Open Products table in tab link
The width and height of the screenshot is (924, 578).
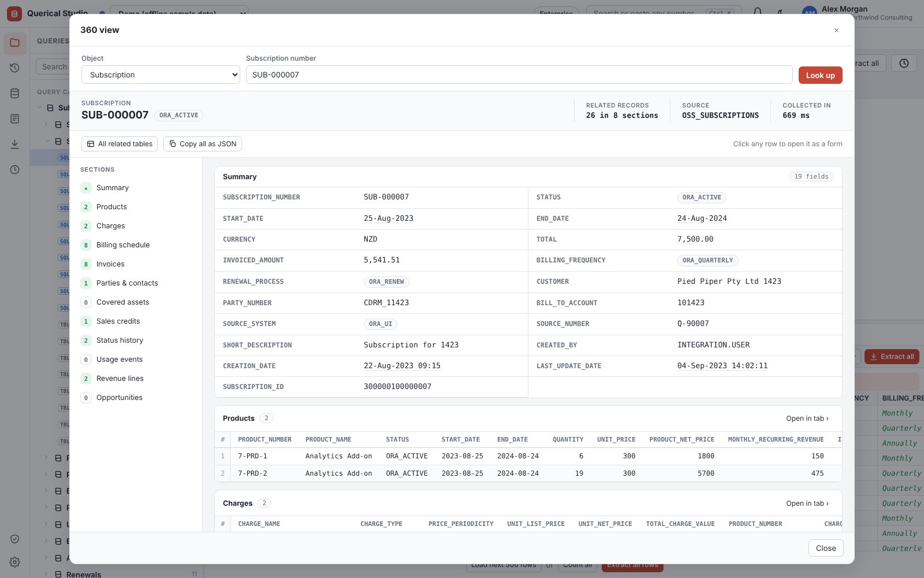click(x=807, y=418)
